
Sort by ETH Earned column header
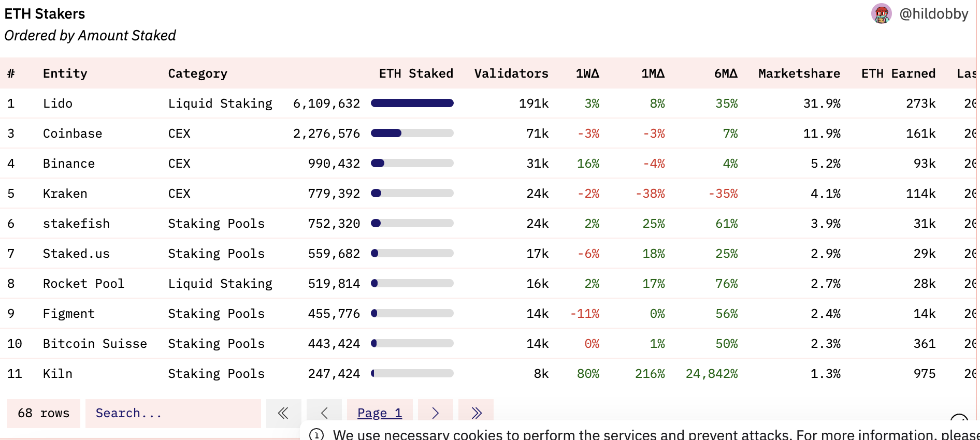coord(898,74)
